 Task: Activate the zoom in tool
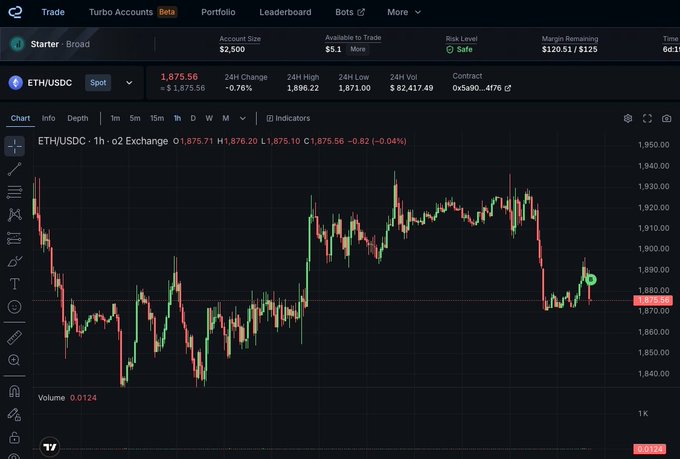pos(14,360)
